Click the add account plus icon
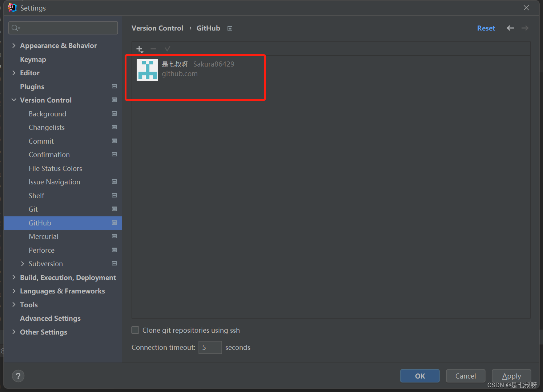Screen dimensions: 543x392 coord(140,49)
